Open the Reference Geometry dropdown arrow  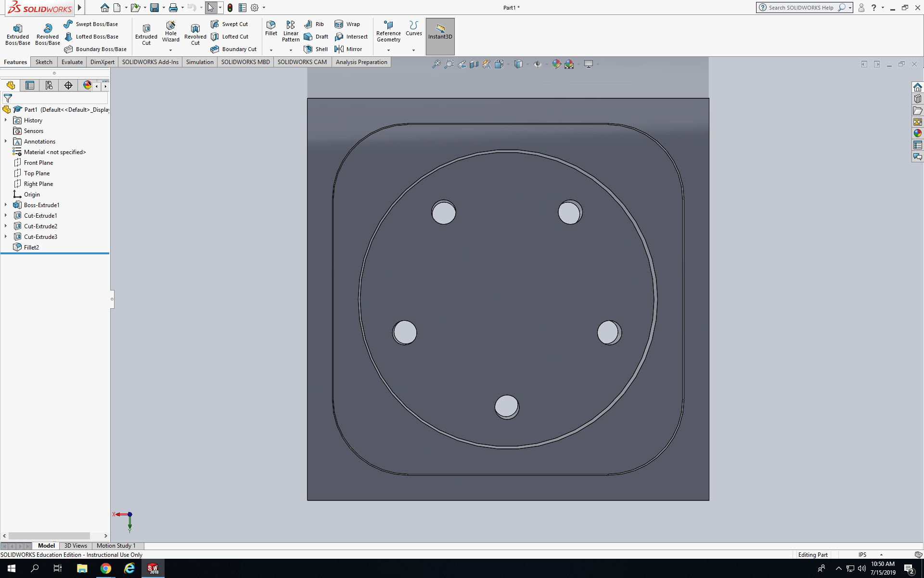point(388,50)
